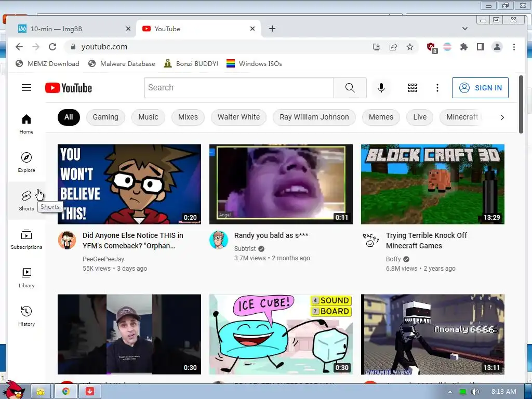This screenshot has height=399, width=532.
Task: Open the Extensions puzzle icon
Action: 464,47
